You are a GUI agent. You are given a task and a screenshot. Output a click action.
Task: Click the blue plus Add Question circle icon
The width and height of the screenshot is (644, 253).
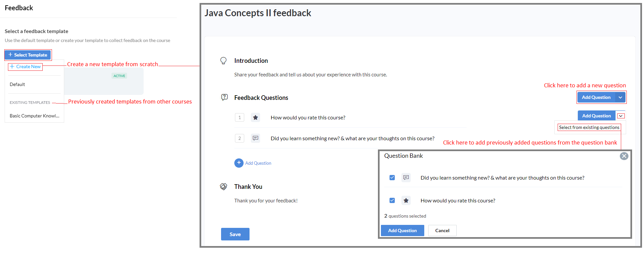click(239, 163)
